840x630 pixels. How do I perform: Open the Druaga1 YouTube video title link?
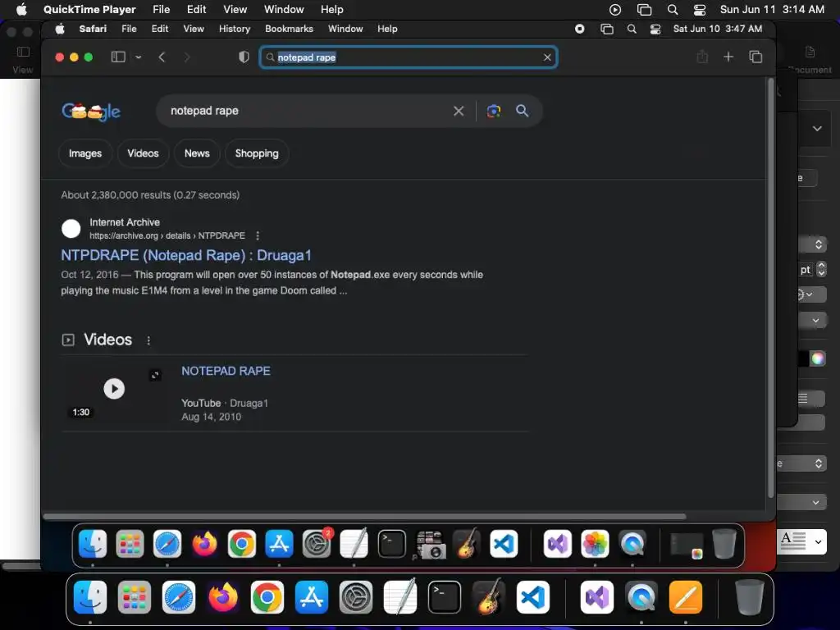tap(226, 372)
